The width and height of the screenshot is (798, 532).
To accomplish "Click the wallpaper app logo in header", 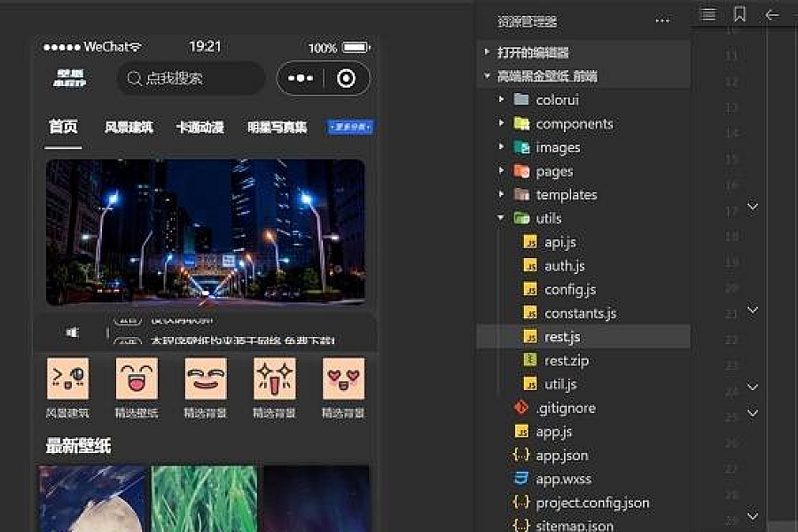I will [x=70, y=78].
